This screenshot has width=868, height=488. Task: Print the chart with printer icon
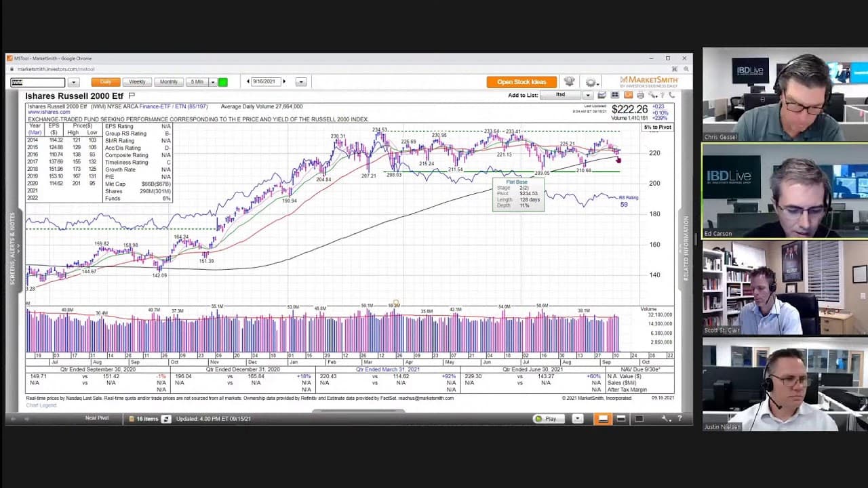(640, 95)
